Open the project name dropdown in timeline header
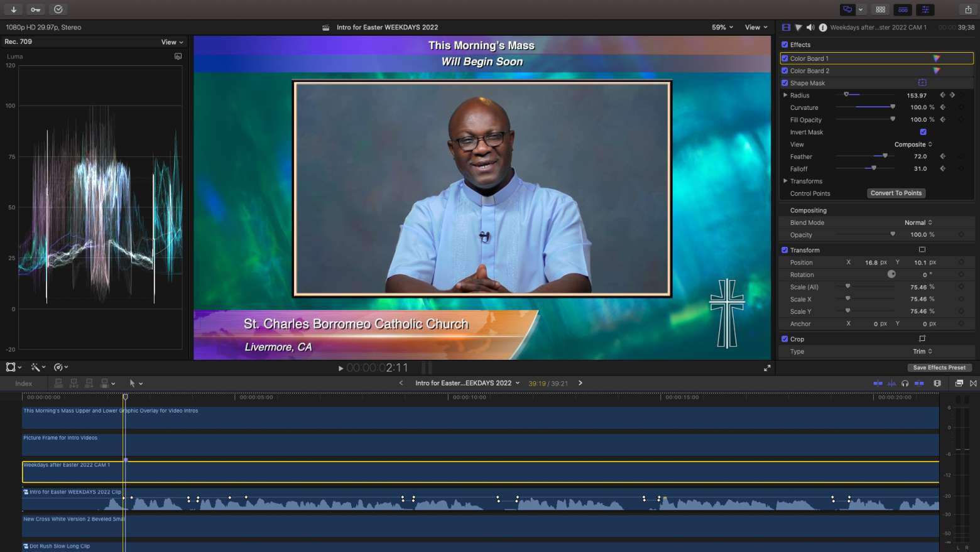Image resolution: width=980 pixels, height=552 pixels. pyautogui.click(x=467, y=383)
